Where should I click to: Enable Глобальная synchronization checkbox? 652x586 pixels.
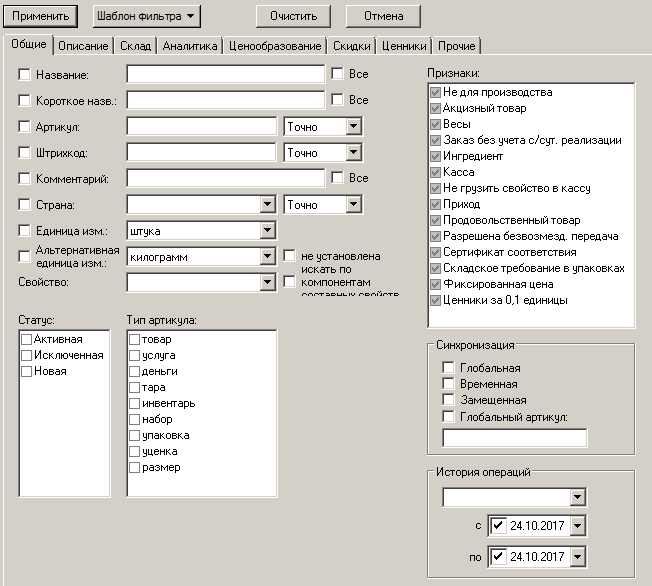pyautogui.click(x=448, y=367)
